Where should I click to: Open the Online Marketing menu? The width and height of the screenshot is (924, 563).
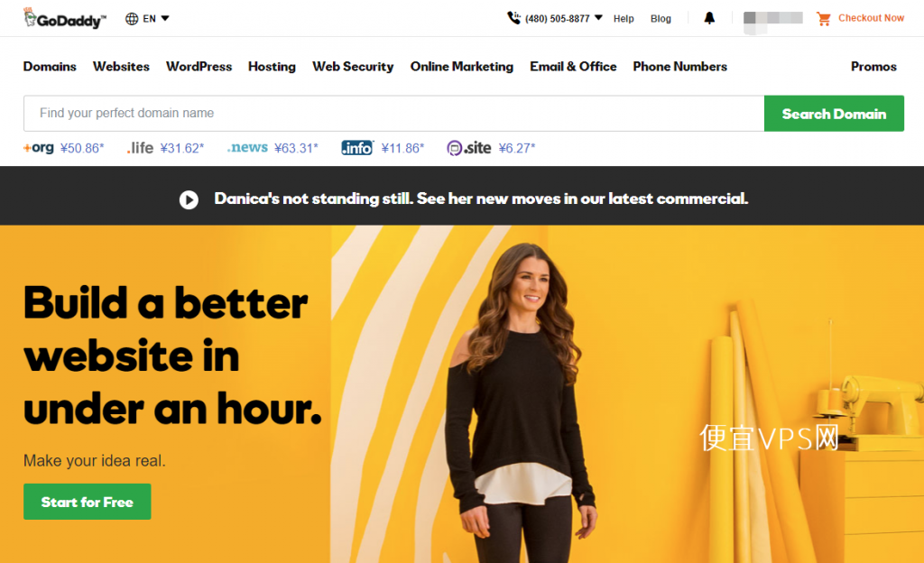(462, 67)
